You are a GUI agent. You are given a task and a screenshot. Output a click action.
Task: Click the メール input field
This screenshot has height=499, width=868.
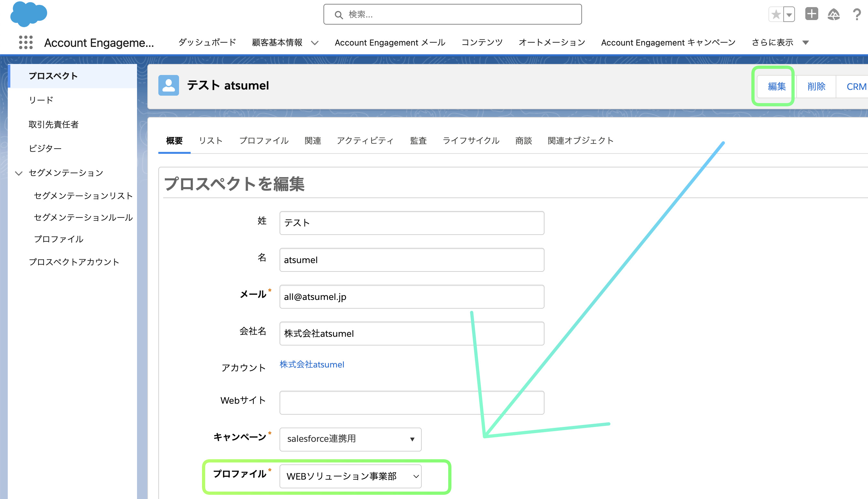(x=412, y=296)
